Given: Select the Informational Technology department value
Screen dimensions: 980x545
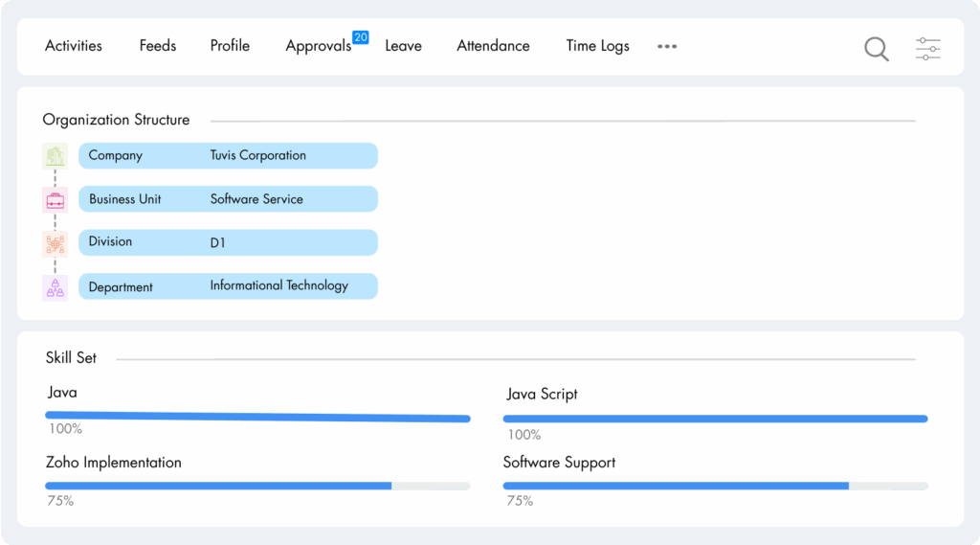Looking at the screenshot, I should [x=278, y=285].
